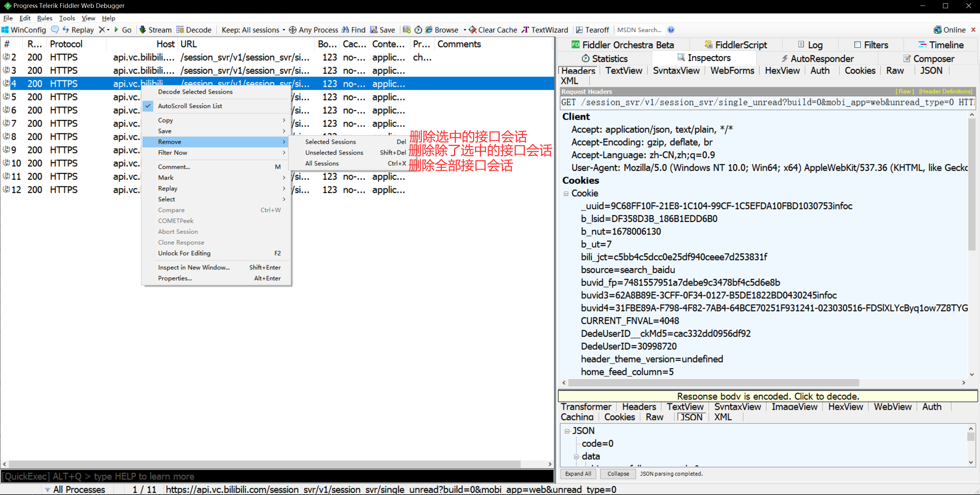Collapse the Cookie tree node
Viewport: 980px width, 495px height.
(566, 193)
